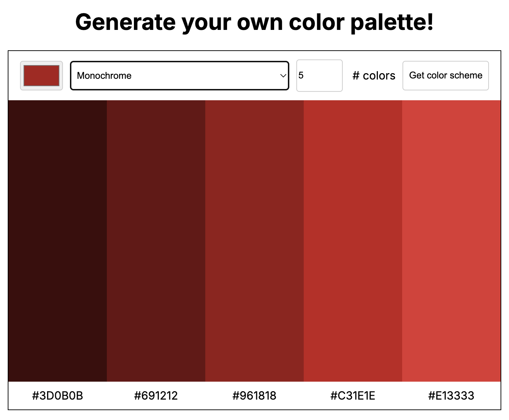Select the middle swatch #961818
Viewport: 509px width, 420px height.
tap(254, 240)
